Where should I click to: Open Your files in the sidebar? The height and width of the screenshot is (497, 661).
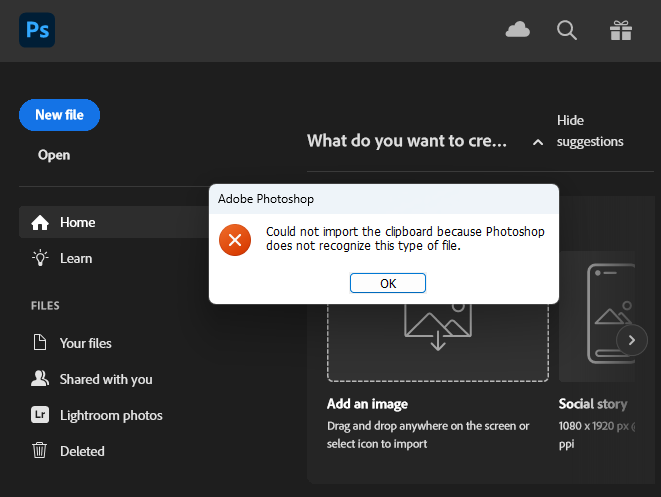click(x=86, y=343)
